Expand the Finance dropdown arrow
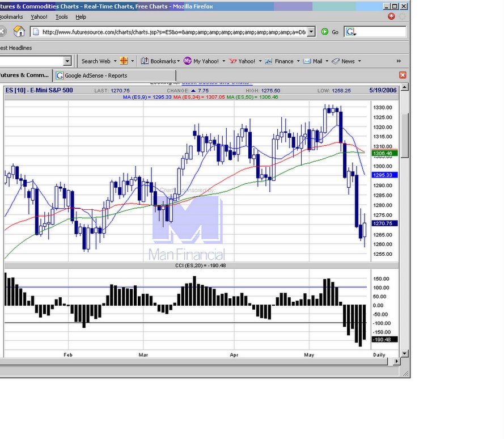The width and height of the screenshot is (504, 439). pos(298,61)
